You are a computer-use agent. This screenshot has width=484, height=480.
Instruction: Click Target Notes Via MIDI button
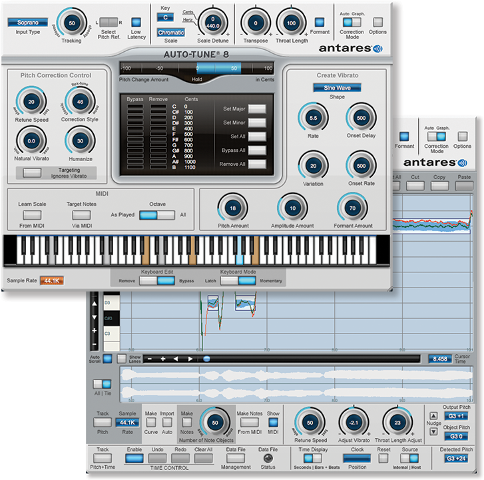[81, 215]
